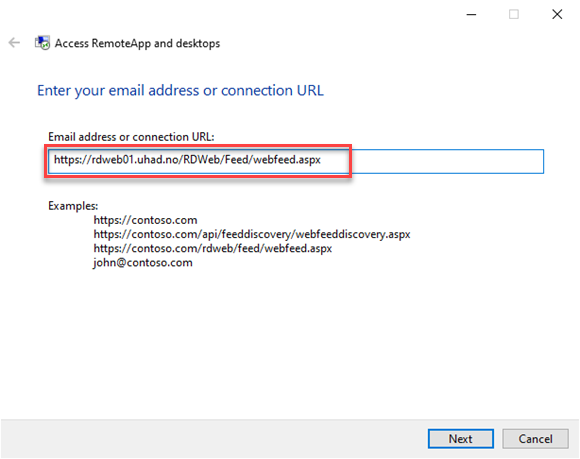
Task: Close the wizard with the X icon
Action: [x=557, y=14]
